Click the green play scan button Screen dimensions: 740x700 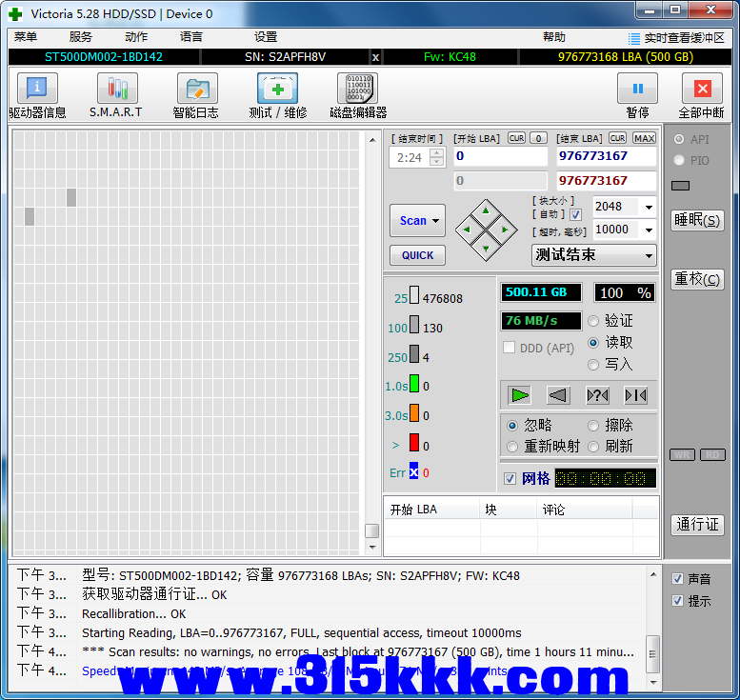(520, 395)
